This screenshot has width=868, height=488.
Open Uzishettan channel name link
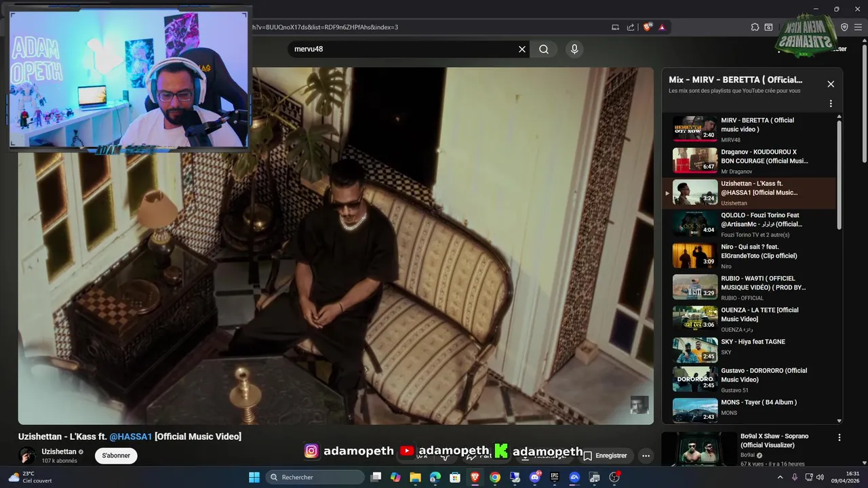(x=59, y=451)
